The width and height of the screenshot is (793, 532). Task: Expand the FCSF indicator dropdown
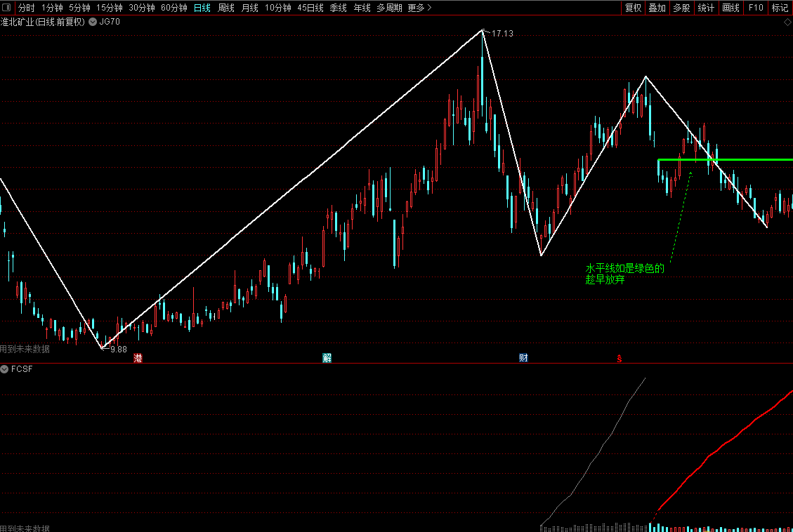pos(4,369)
